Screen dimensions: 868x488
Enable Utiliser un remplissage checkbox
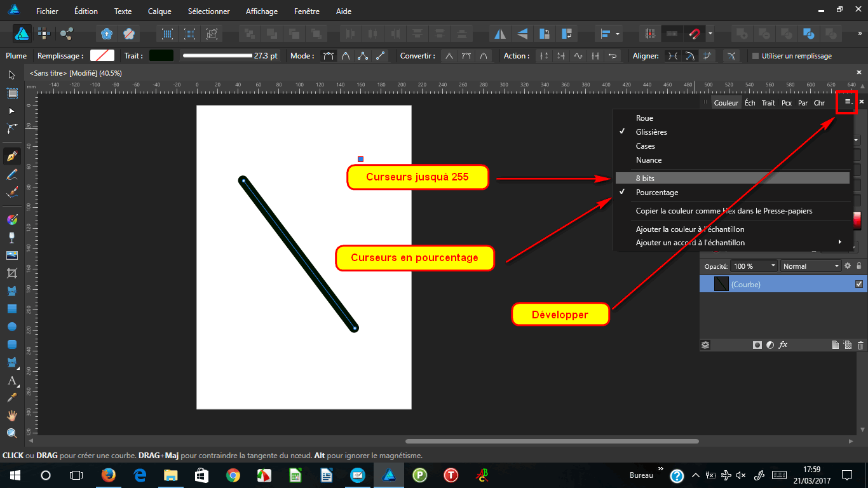coord(755,56)
